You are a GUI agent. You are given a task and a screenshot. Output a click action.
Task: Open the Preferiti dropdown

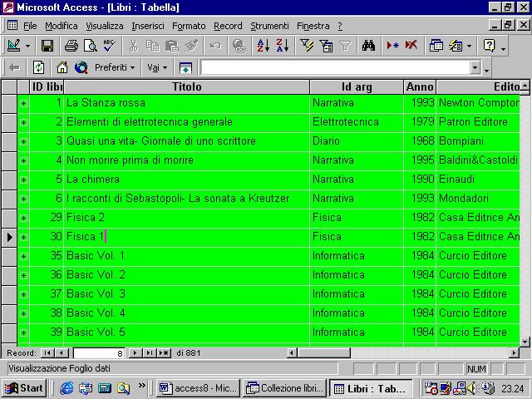[115, 67]
